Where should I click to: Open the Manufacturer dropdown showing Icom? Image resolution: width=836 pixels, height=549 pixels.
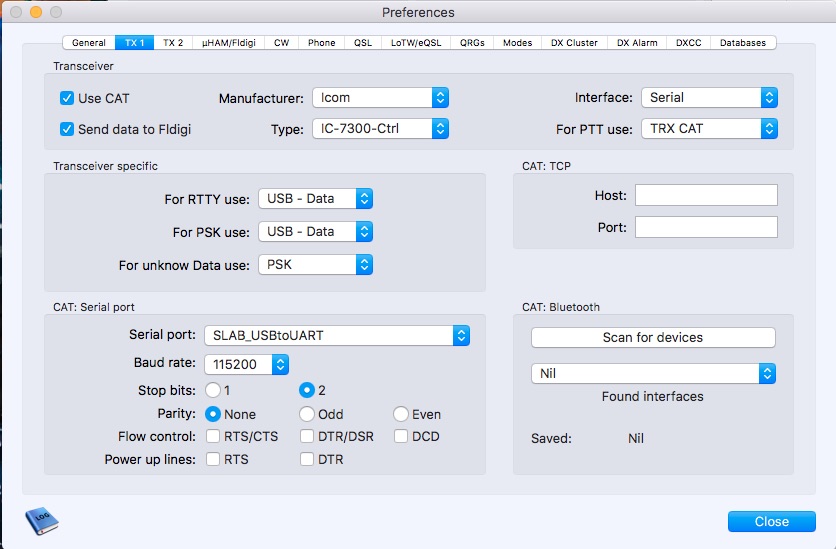point(380,98)
